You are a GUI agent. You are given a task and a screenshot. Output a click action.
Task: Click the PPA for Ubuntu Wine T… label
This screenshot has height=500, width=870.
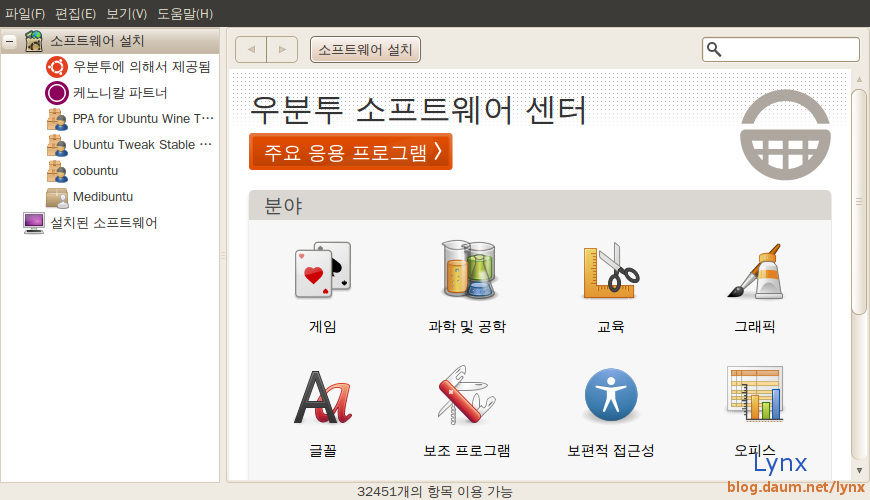pyautogui.click(x=143, y=119)
